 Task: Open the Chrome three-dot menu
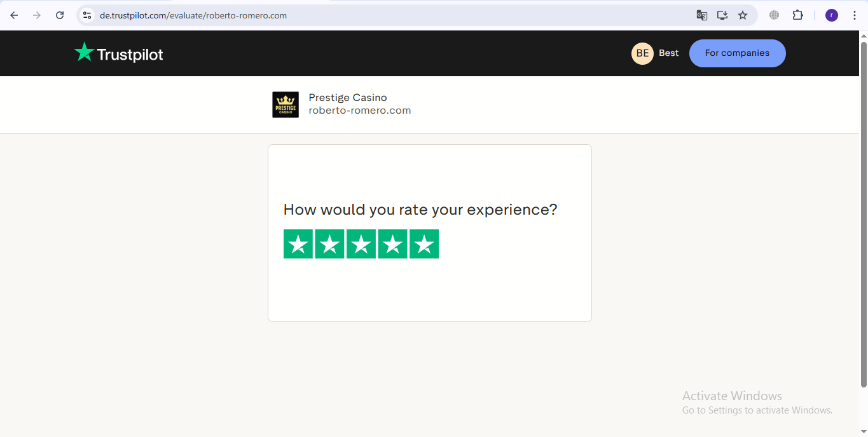pos(854,15)
